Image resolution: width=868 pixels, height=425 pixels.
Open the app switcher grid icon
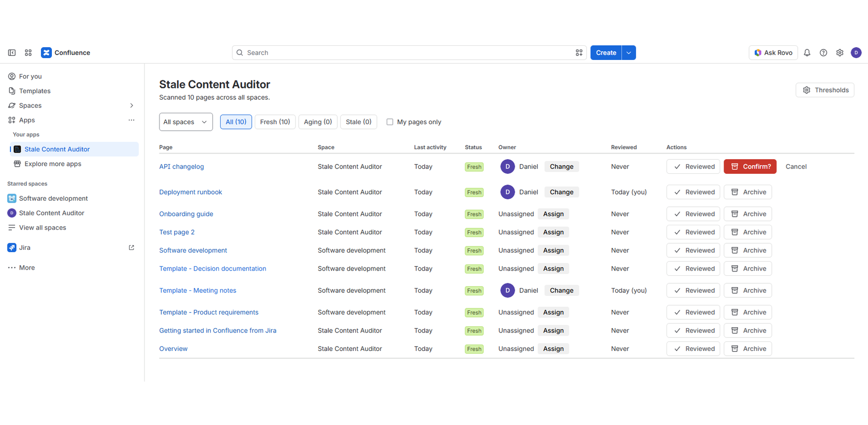(28, 53)
